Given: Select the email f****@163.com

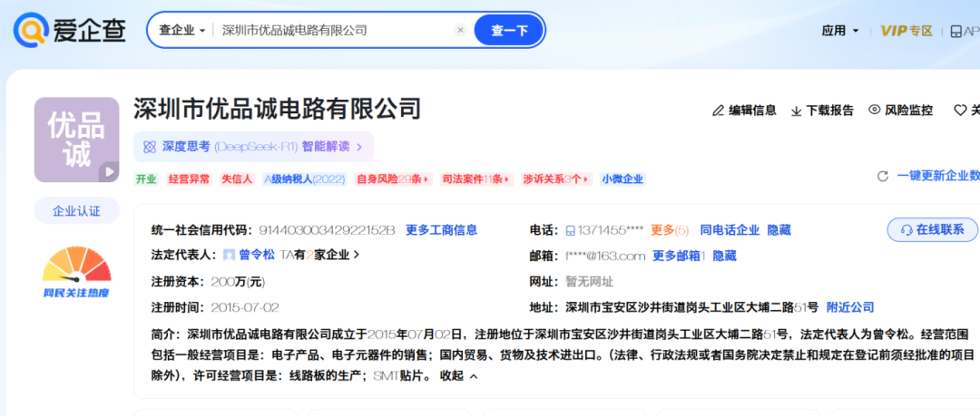Looking at the screenshot, I should tap(605, 256).
